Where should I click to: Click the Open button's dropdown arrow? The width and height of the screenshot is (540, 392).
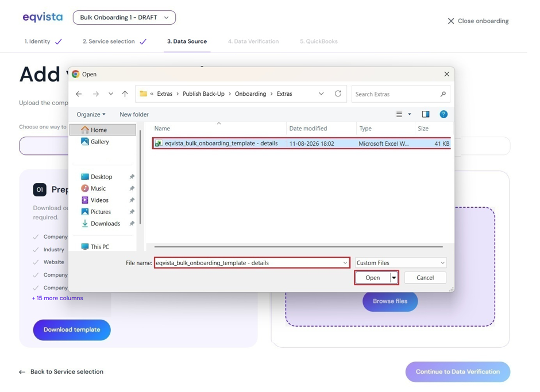click(394, 278)
